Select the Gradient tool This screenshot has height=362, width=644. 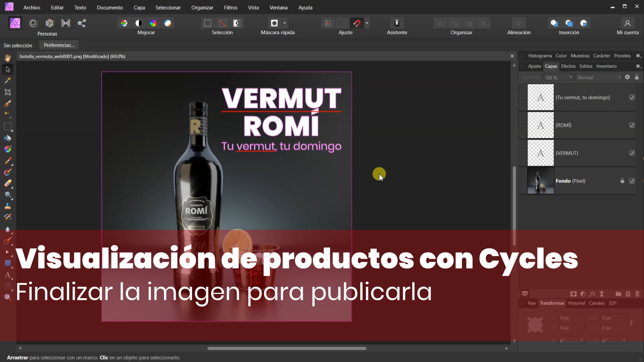(x=8, y=149)
